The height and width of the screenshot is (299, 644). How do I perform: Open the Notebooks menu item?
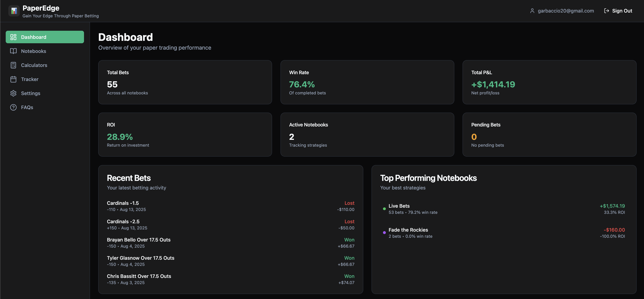pos(34,51)
